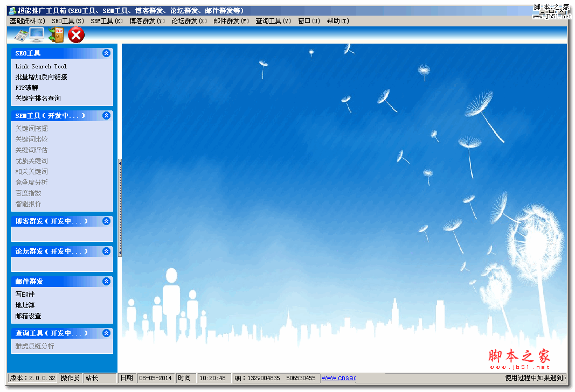Collapse the 邮件群发 sidebar panel
The image size is (575, 392).
pos(106,282)
